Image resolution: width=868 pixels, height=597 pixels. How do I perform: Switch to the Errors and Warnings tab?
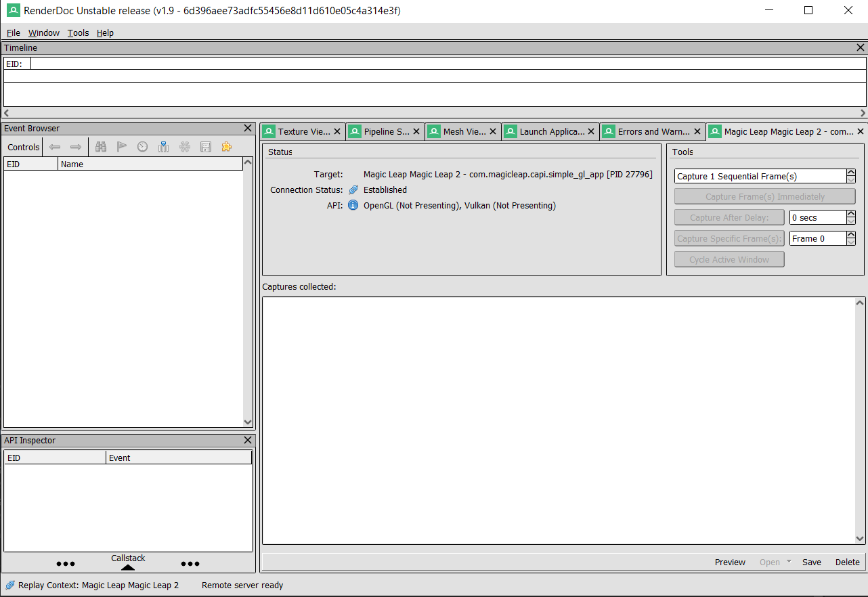click(653, 132)
